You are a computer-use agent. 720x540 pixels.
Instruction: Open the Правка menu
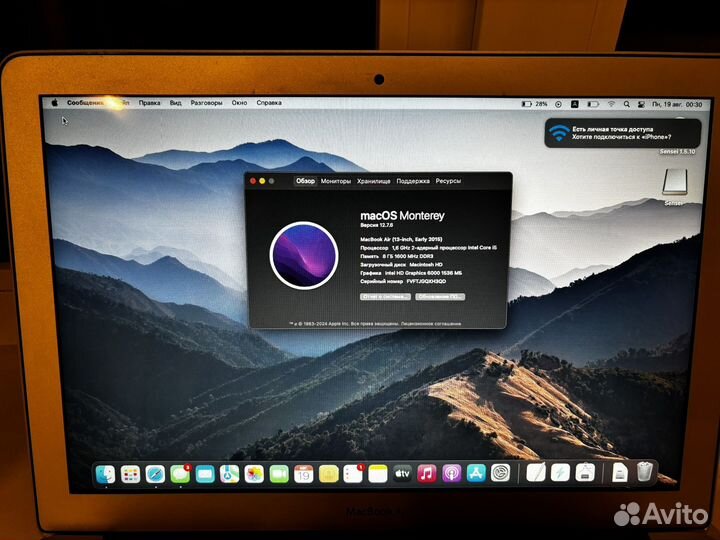149,103
